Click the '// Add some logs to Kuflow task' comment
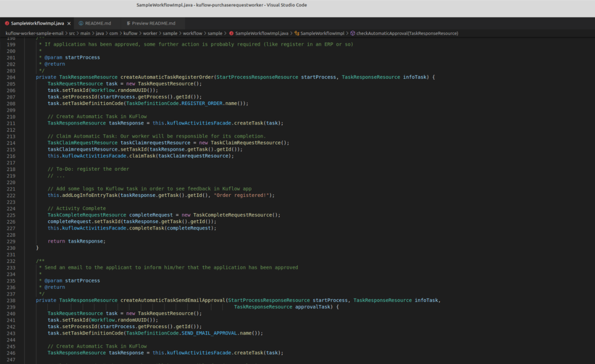This screenshot has width=595, height=364. 150,189
